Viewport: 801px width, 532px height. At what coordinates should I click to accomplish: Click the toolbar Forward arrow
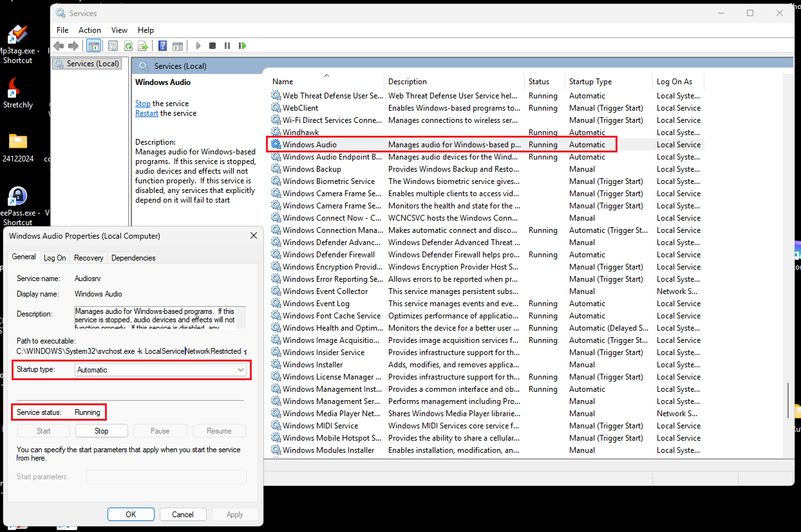(x=73, y=46)
